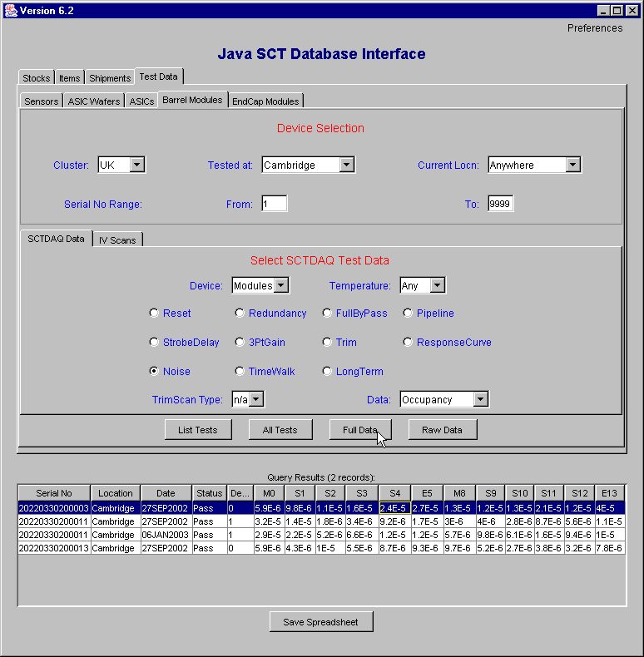The image size is (644, 657).
Task: Click the 7.8E-6 cell in E13 column
Action: pos(610,548)
